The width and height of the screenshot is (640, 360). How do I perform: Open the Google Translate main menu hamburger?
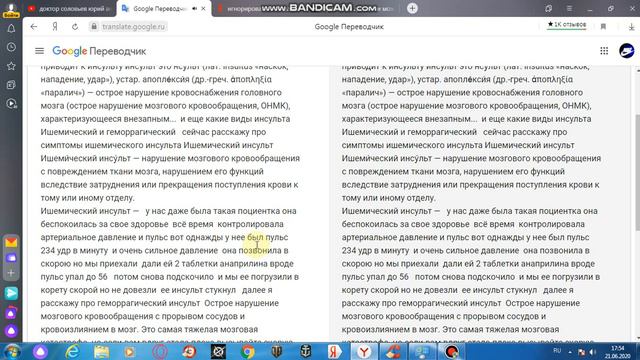click(x=39, y=51)
